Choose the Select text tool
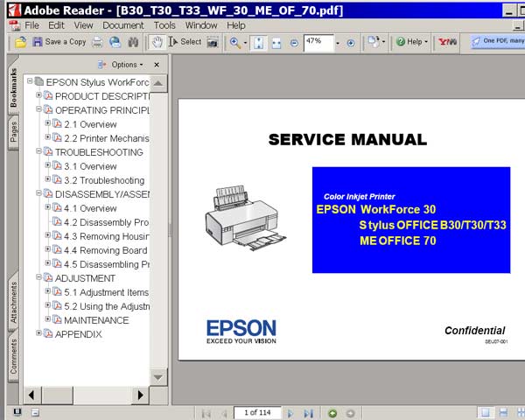The width and height of the screenshot is (525, 420). (185, 42)
